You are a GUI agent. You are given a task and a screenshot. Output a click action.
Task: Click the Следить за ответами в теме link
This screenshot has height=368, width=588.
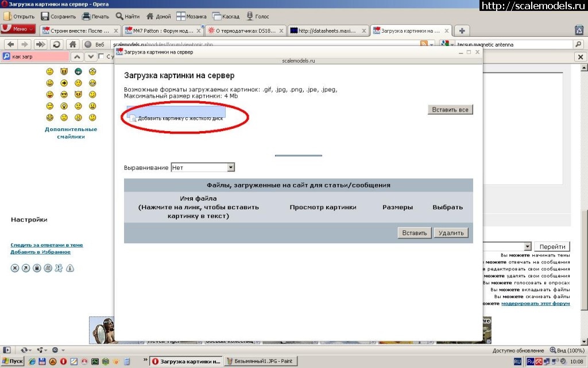(x=47, y=245)
